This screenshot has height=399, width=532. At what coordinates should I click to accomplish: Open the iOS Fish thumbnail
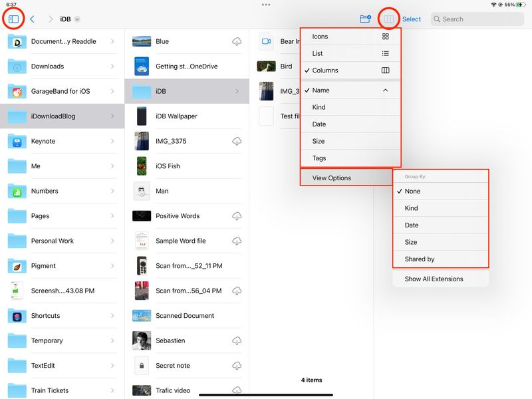point(142,166)
